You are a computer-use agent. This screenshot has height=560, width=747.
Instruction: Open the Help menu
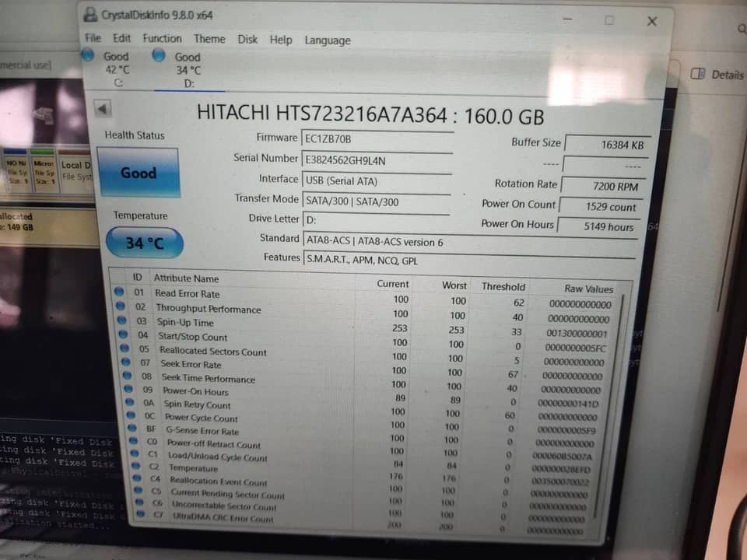(x=281, y=40)
